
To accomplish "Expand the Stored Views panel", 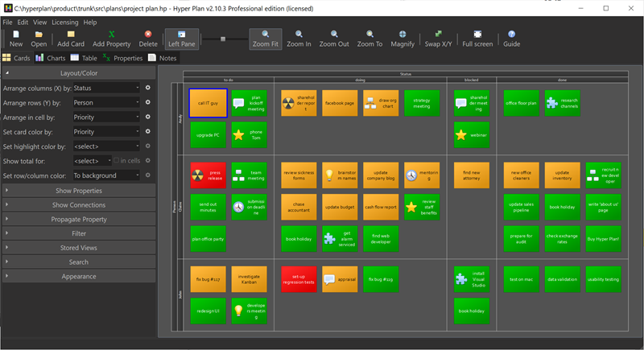I will [79, 248].
